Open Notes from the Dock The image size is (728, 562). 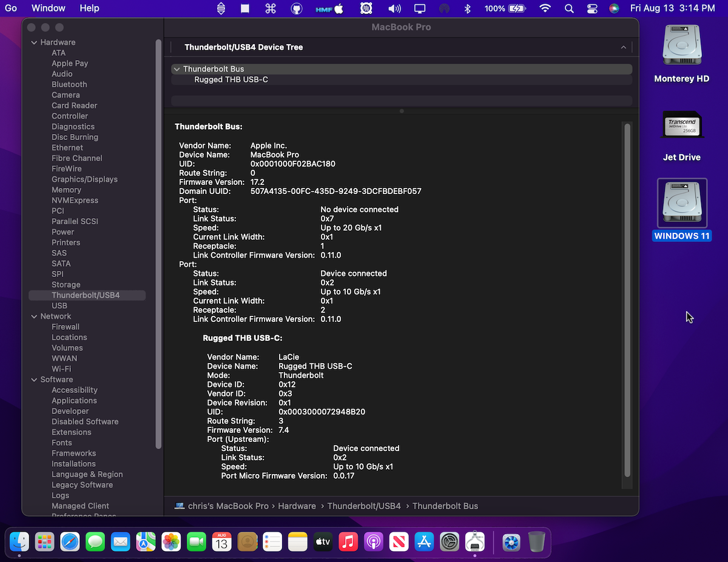point(298,541)
